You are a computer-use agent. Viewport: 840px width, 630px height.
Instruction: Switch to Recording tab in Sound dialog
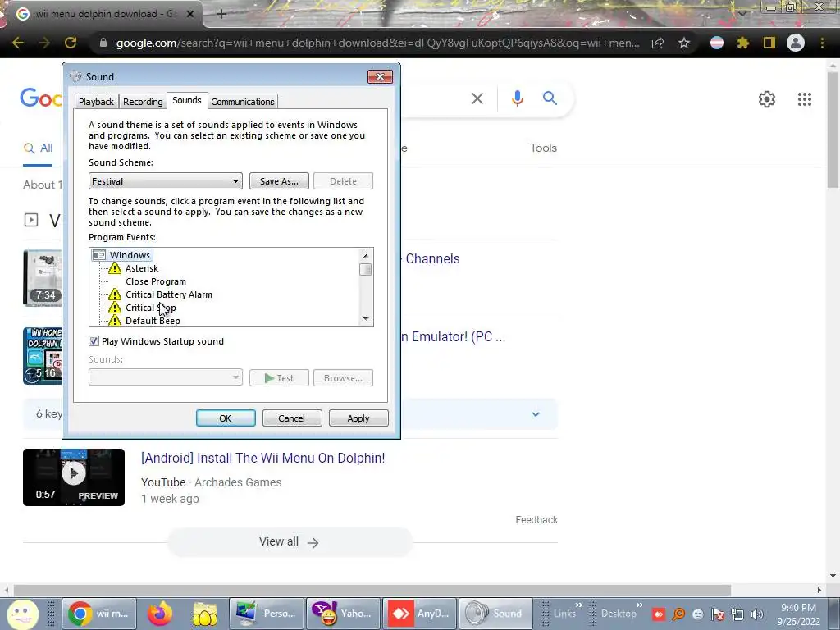(143, 102)
